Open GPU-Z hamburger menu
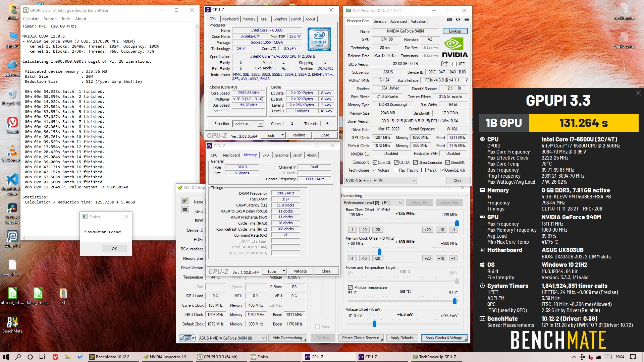 [467, 19]
